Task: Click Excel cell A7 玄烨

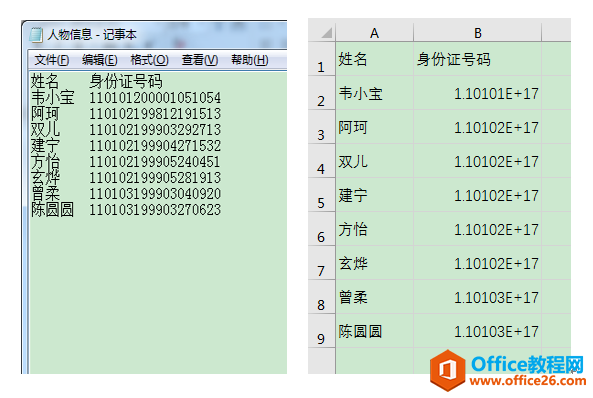Action: pyautogui.click(x=374, y=263)
